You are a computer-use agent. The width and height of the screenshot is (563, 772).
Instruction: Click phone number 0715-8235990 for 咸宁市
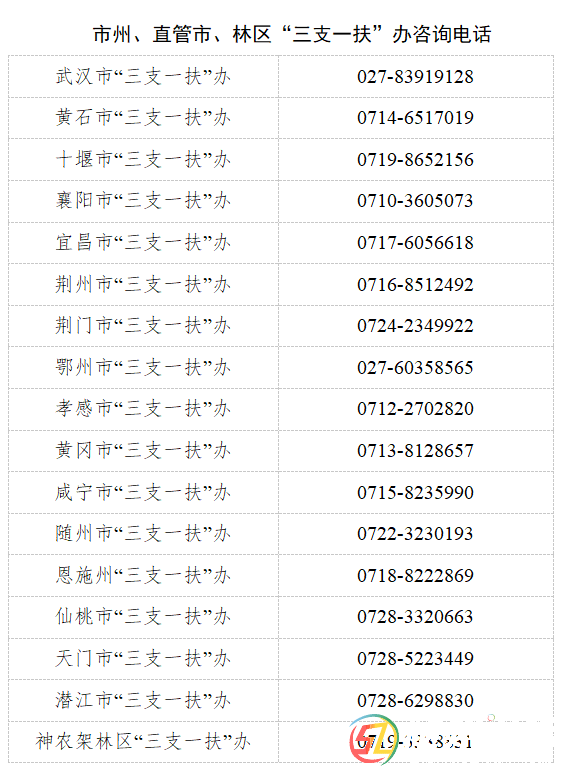(415, 492)
